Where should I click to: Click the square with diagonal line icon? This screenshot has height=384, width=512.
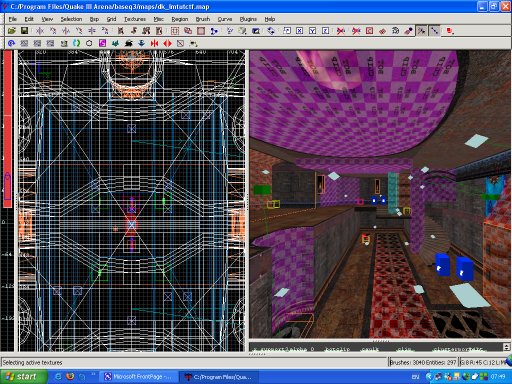tap(180, 43)
